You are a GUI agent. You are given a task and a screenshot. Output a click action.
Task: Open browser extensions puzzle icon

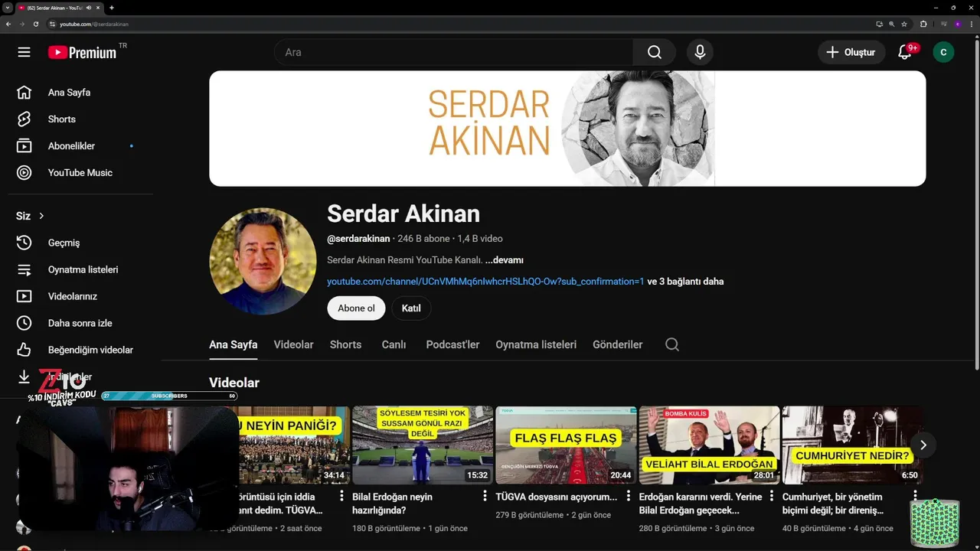[923, 24]
